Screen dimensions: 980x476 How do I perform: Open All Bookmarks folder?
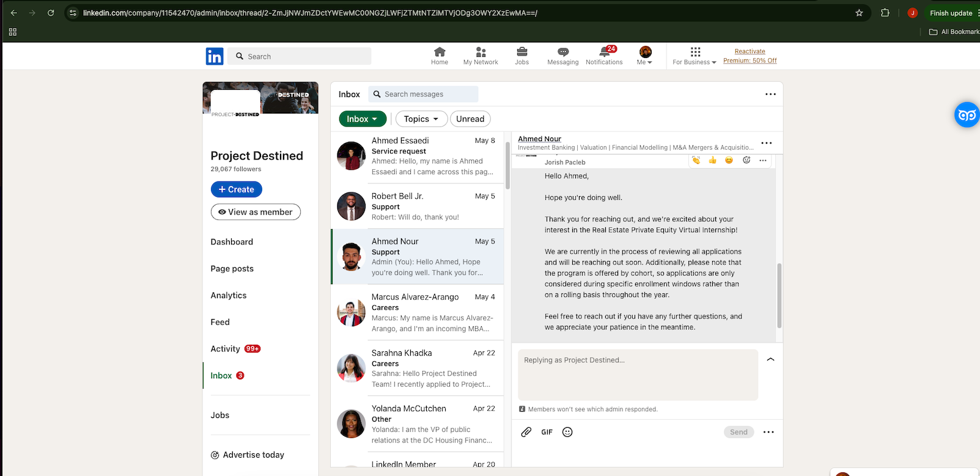[x=954, y=32]
